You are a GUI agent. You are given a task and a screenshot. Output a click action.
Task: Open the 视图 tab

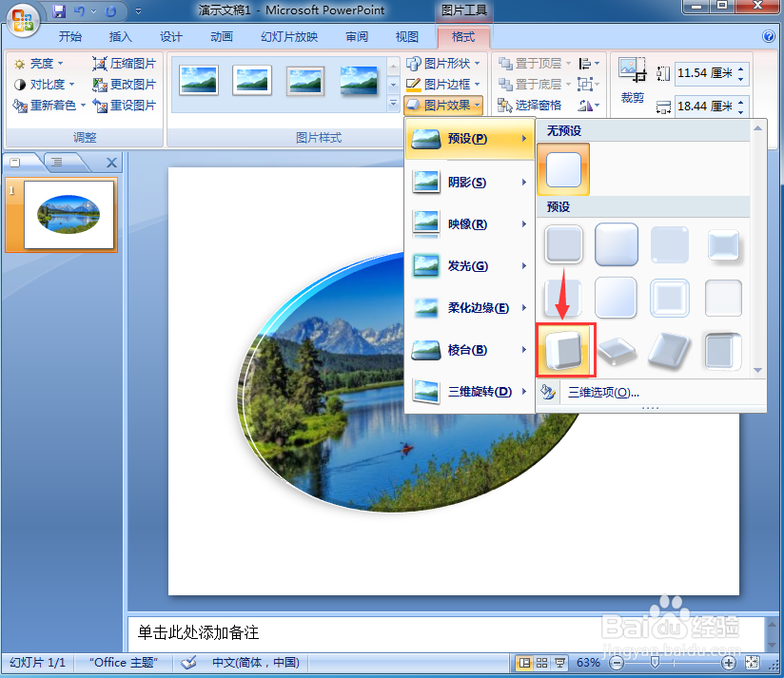[x=406, y=36]
